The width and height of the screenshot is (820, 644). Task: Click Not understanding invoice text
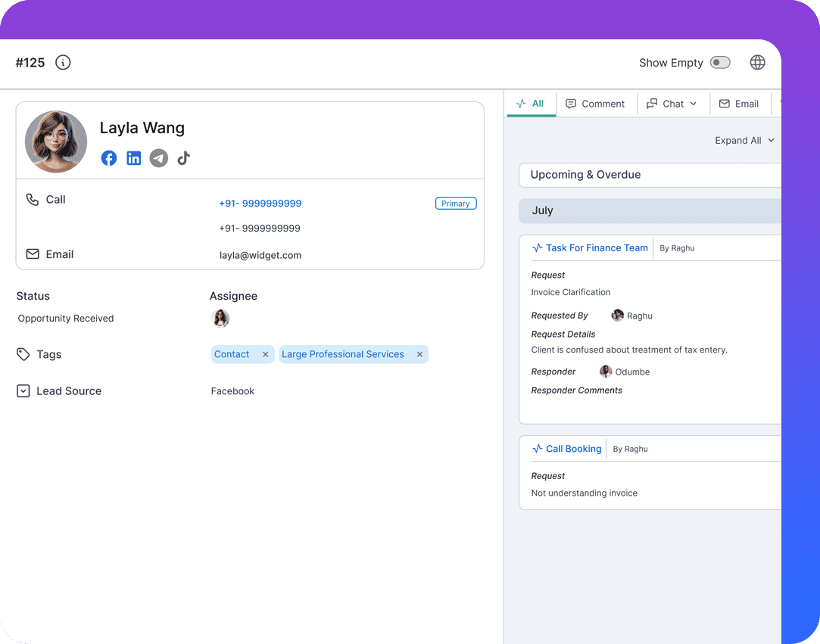click(x=584, y=493)
